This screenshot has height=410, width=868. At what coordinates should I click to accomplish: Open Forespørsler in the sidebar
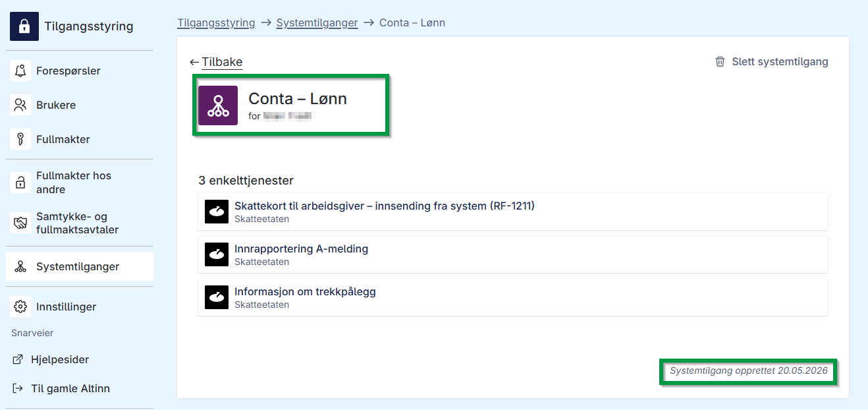tap(80, 71)
